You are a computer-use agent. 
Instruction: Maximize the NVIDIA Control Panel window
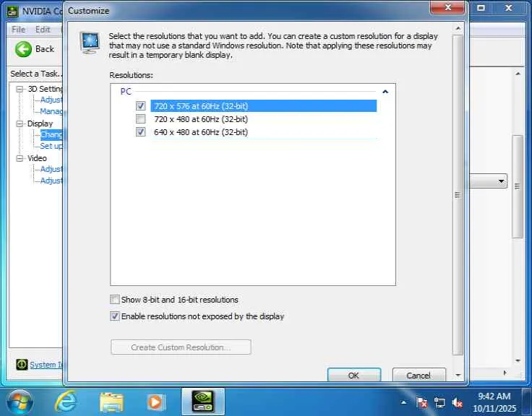click(x=481, y=8)
